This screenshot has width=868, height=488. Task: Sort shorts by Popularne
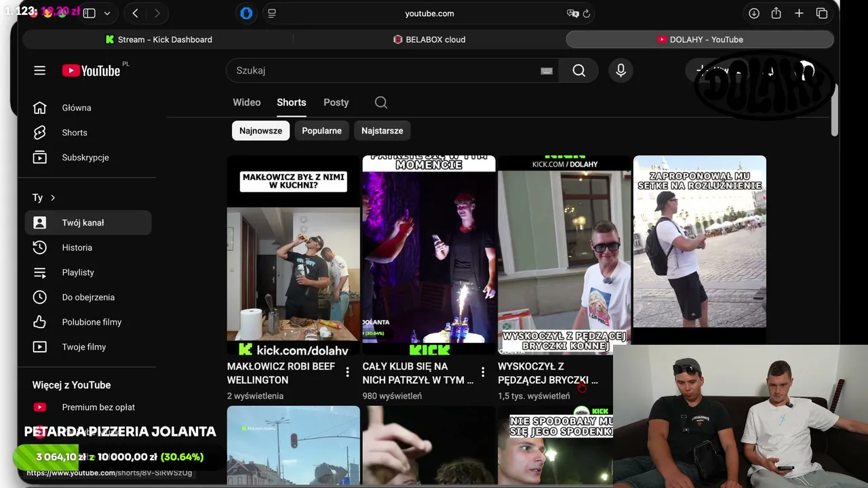pyautogui.click(x=322, y=131)
